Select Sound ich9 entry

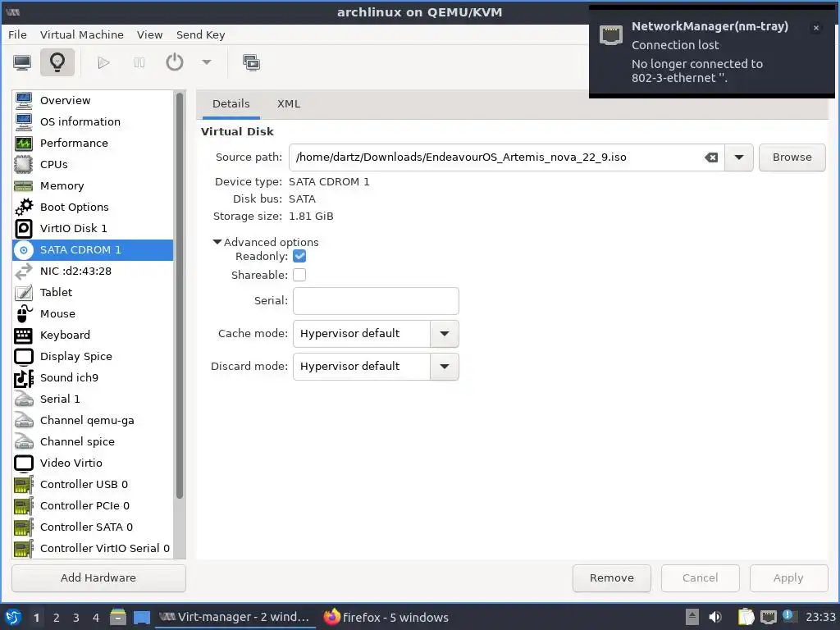pyautogui.click(x=93, y=377)
